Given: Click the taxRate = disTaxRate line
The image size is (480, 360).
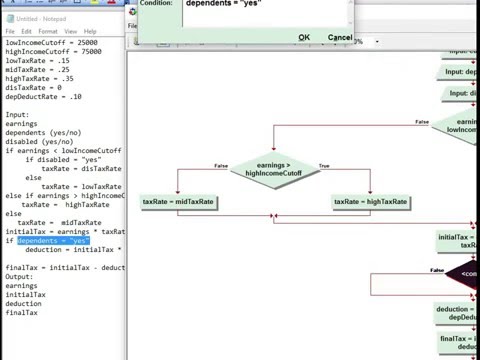Looking at the screenshot, I should pos(81,169).
